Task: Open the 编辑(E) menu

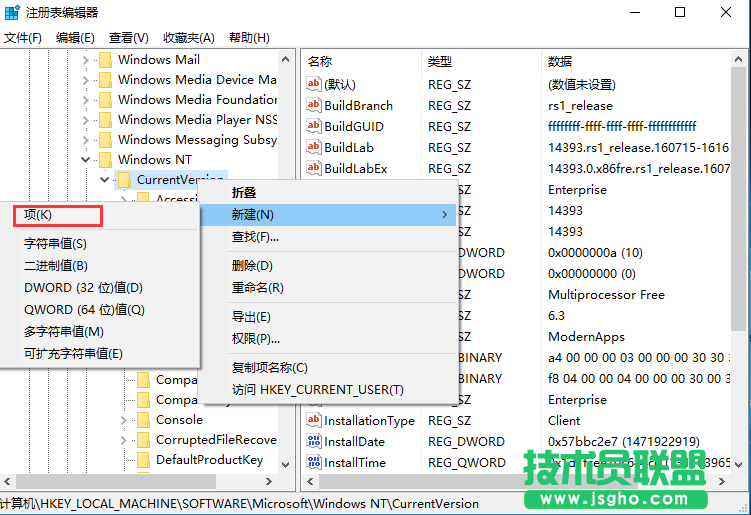Action: [75, 38]
